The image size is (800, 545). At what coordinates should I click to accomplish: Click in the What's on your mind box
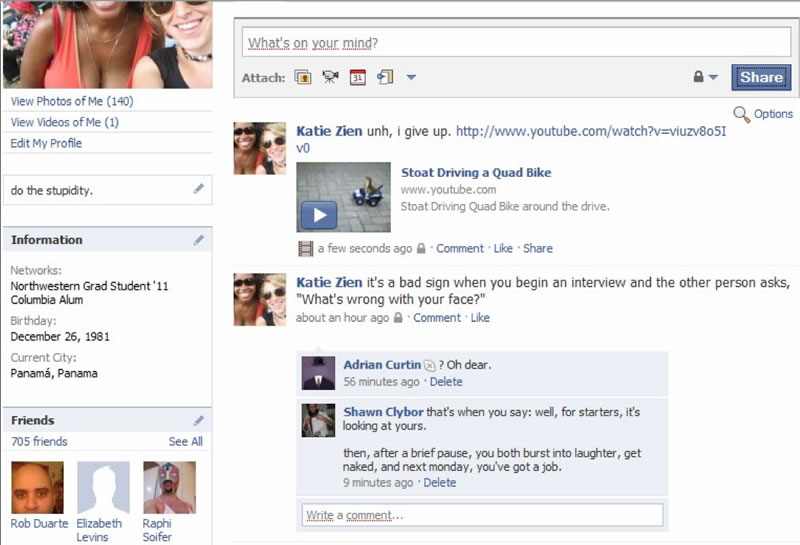[516, 42]
